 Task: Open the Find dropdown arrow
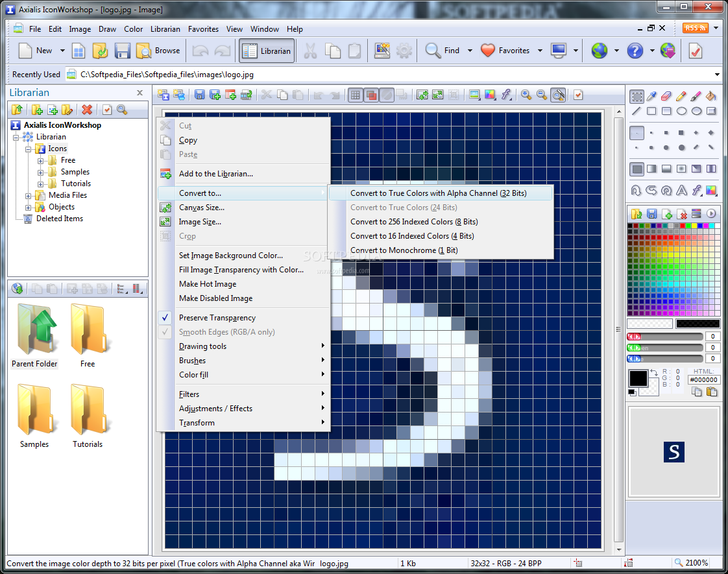point(470,51)
